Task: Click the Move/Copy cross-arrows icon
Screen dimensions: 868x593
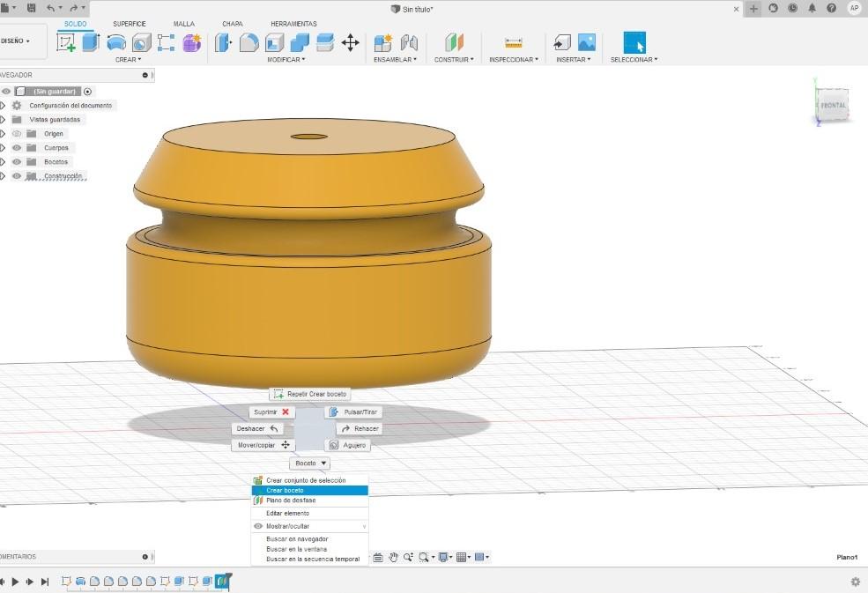Action: click(x=351, y=42)
